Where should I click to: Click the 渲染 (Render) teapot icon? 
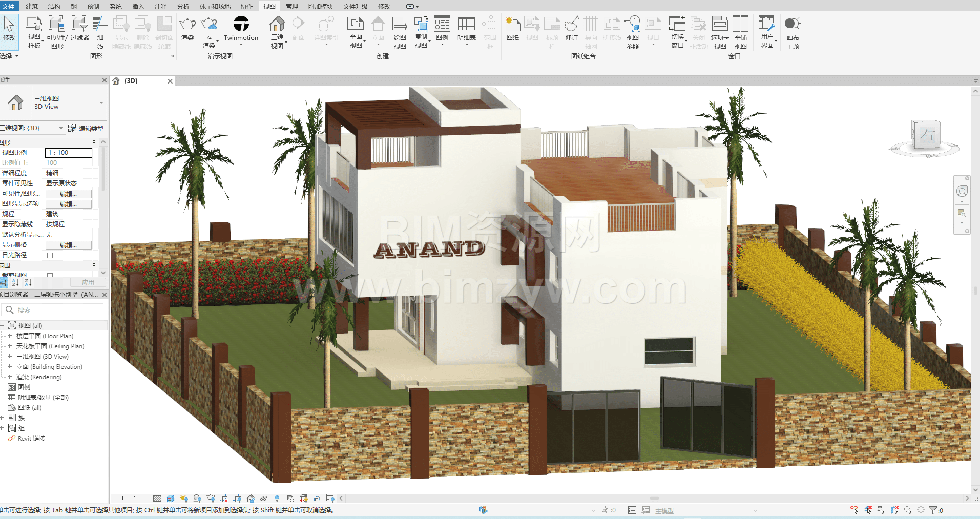[187, 25]
